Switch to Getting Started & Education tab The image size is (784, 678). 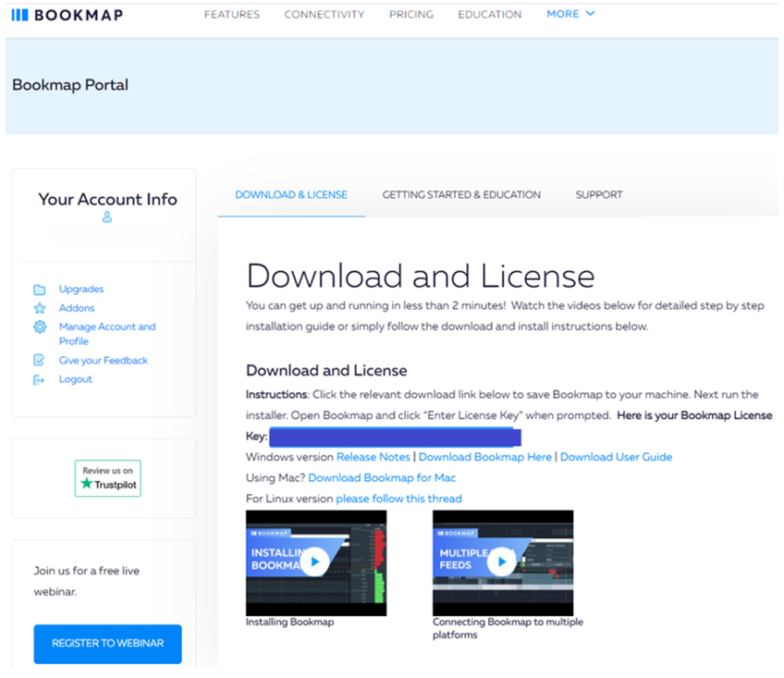461,194
